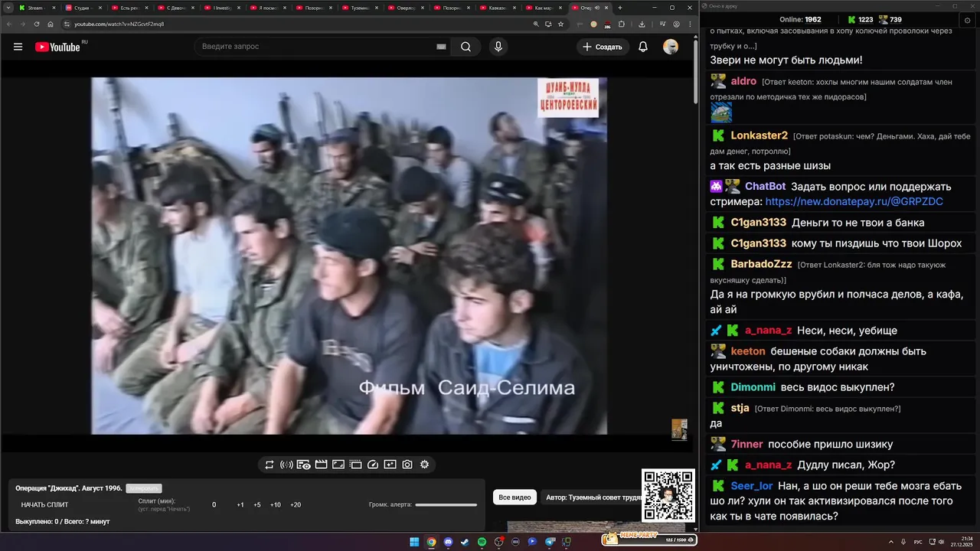This screenshot has width=980, height=551.
Task: Click the dashed-frame icon in video toolbar
Action: point(355,465)
